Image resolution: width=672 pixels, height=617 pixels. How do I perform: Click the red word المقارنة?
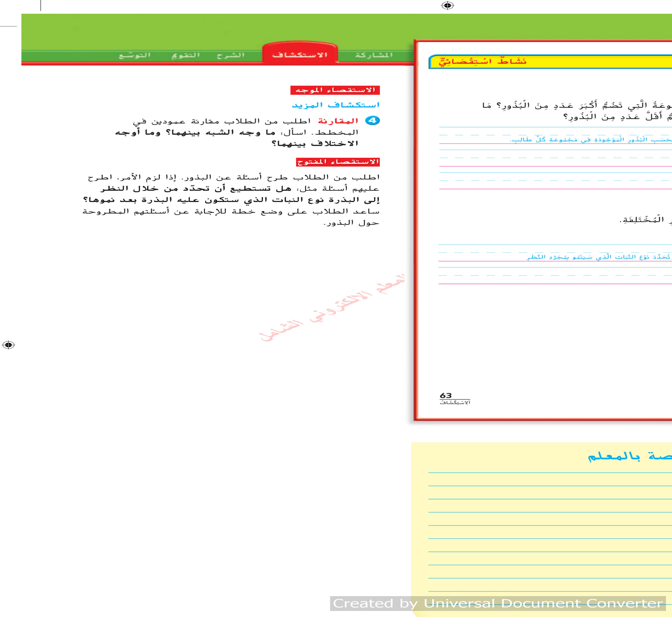click(338, 121)
